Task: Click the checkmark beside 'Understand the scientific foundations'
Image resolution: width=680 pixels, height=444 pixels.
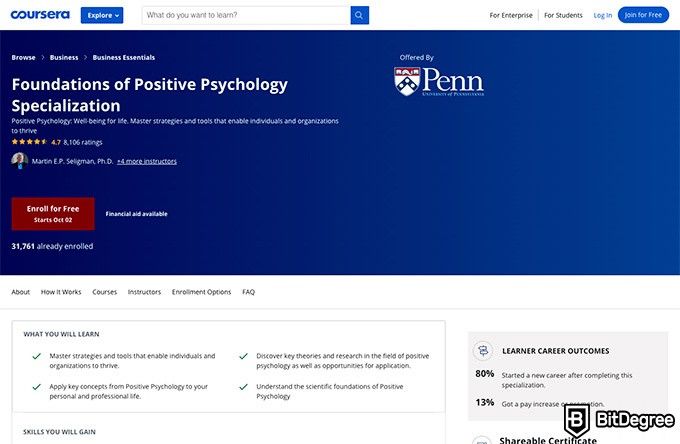Action: tap(243, 387)
